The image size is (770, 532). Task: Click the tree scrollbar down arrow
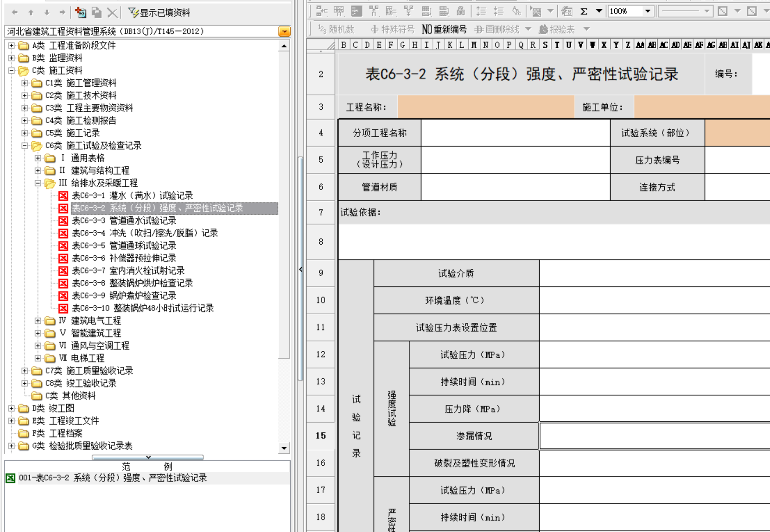[284, 448]
